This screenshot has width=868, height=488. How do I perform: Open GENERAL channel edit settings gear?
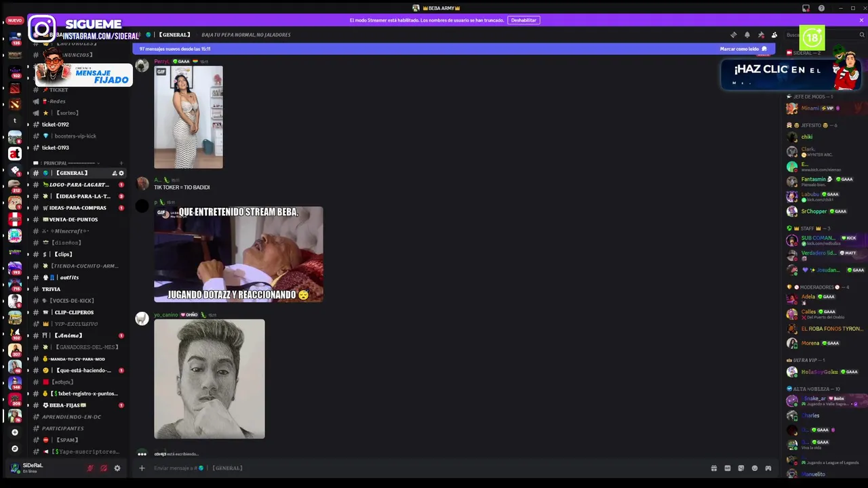click(121, 173)
